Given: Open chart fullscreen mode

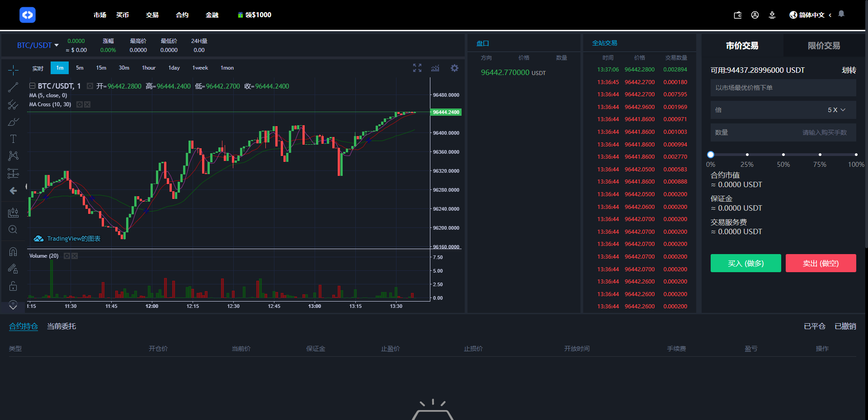Looking at the screenshot, I should pos(417,68).
